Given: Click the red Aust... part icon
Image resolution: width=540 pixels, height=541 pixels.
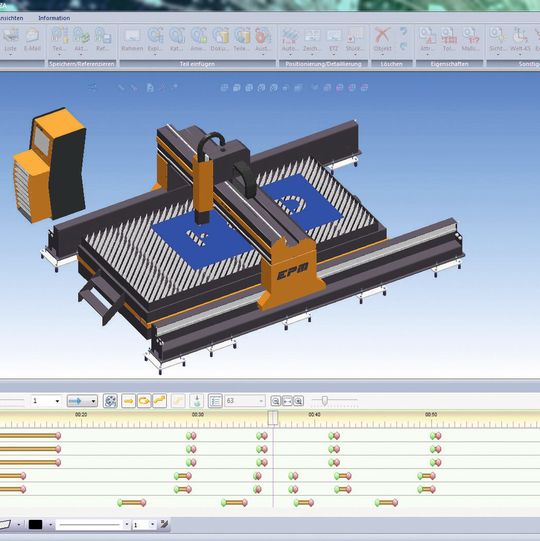Looking at the screenshot, I should coord(263,36).
